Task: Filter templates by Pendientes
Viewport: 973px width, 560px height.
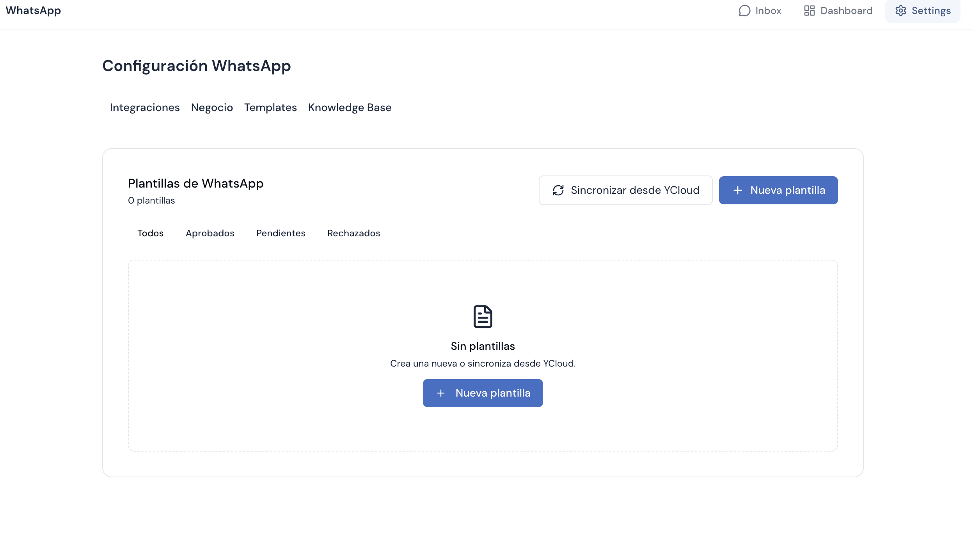Action: coord(281,233)
